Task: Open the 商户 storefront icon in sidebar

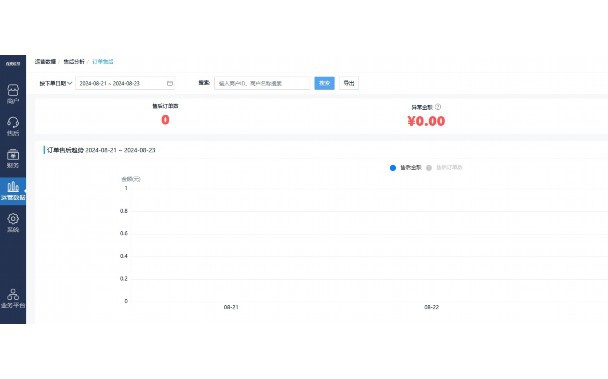Action: click(13, 94)
